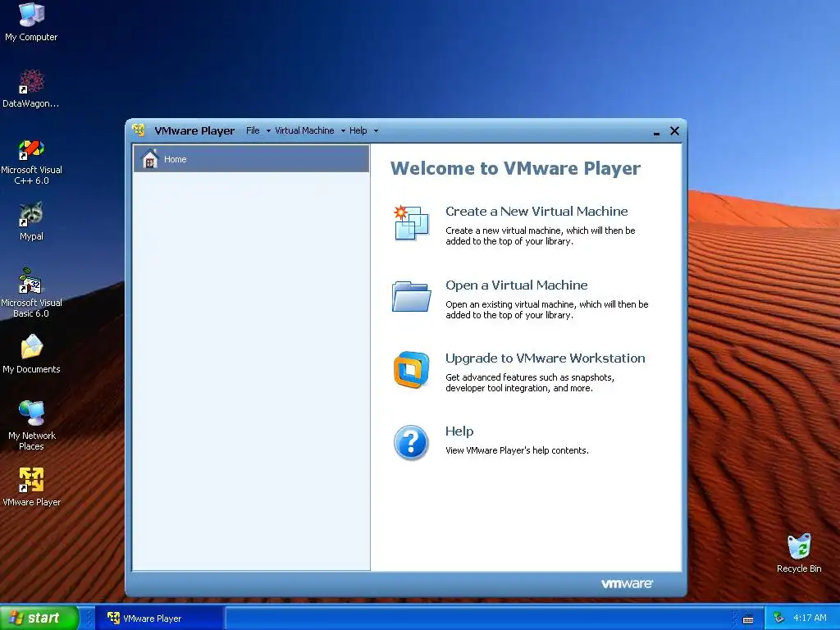Click the VMware Player taskbar button
Image resolution: width=840 pixels, height=630 pixels.
pyautogui.click(x=161, y=619)
